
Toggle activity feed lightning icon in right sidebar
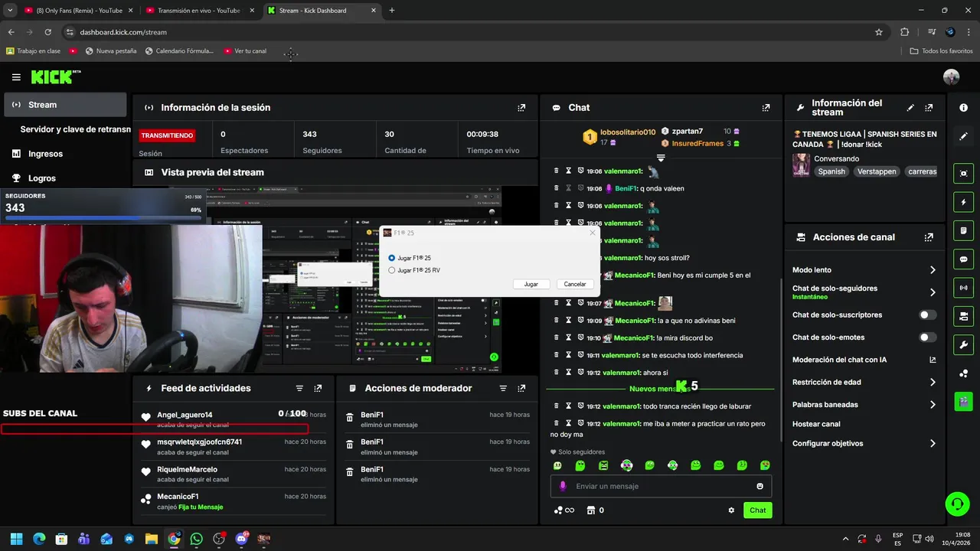click(x=963, y=202)
